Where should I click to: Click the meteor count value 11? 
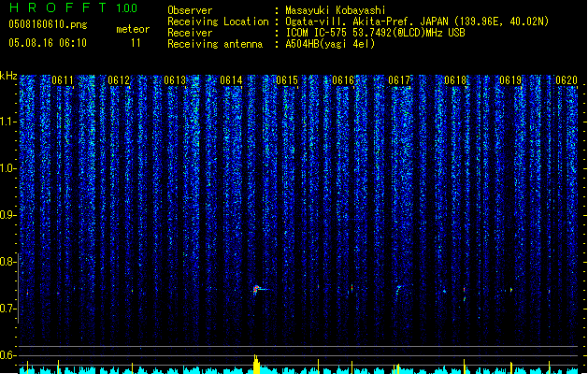(x=136, y=43)
